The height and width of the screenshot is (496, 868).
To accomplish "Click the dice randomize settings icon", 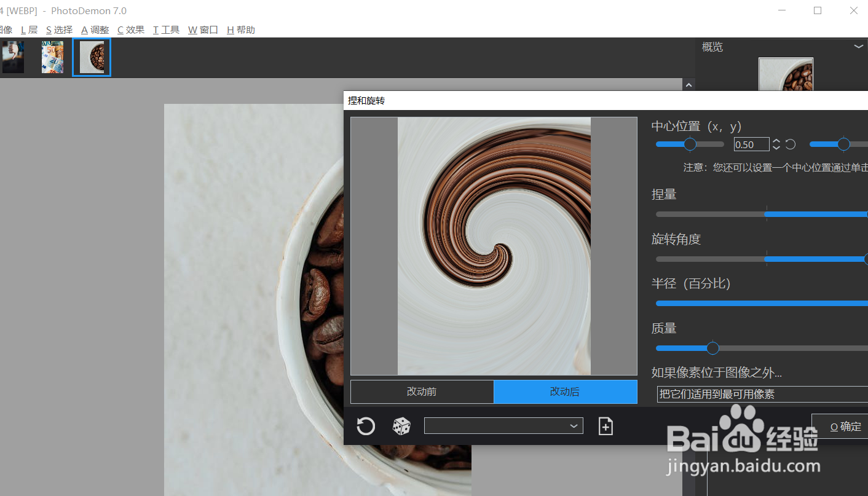I will pos(401,426).
